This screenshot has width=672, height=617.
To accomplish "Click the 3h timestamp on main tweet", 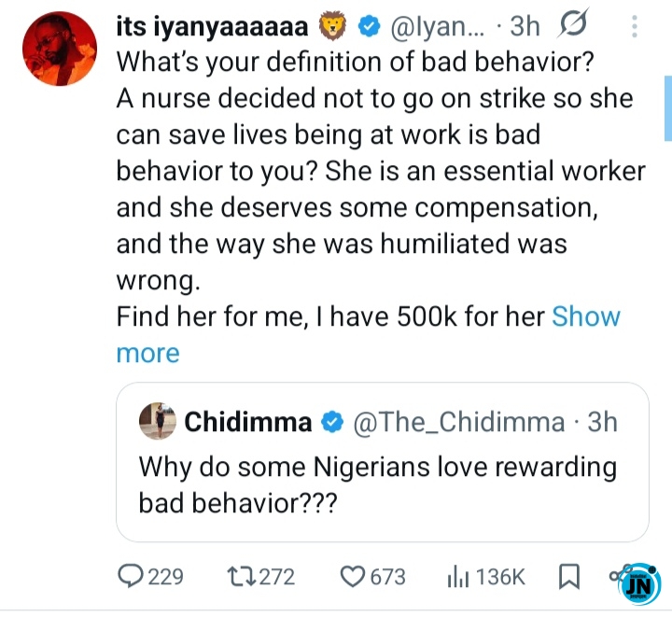I will point(525,26).
